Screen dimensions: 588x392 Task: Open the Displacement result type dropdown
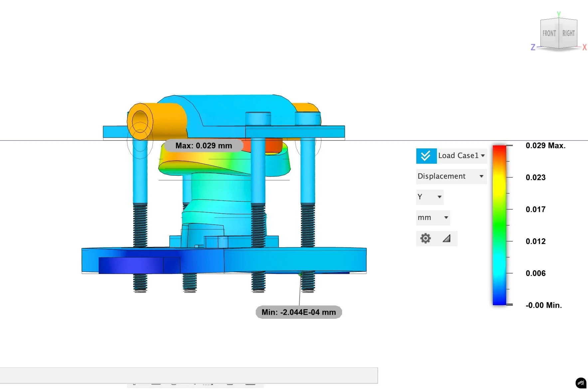tap(451, 176)
